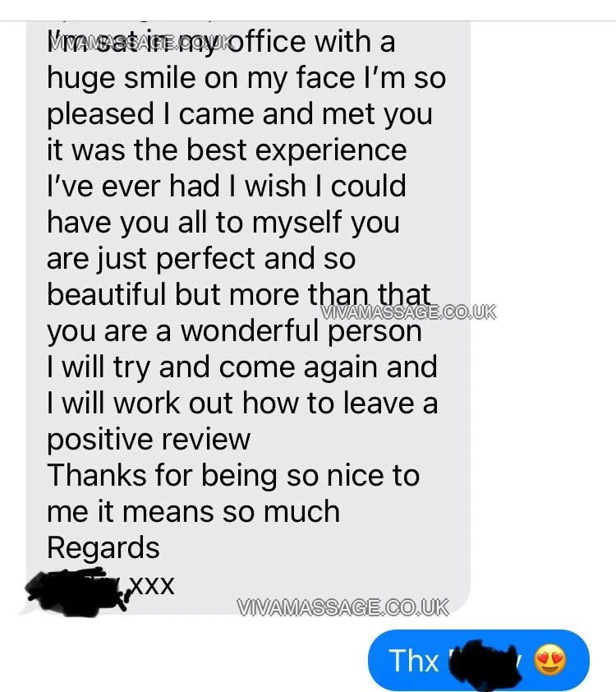Open VIVAMASSAGE.CO.UK watermark beside "wonderful person"

click(x=408, y=312)
